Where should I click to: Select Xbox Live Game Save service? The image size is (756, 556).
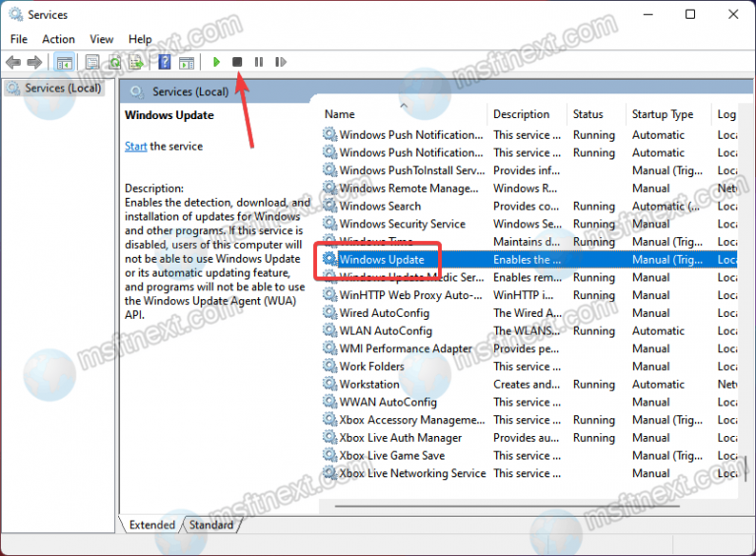click(529, 456)
